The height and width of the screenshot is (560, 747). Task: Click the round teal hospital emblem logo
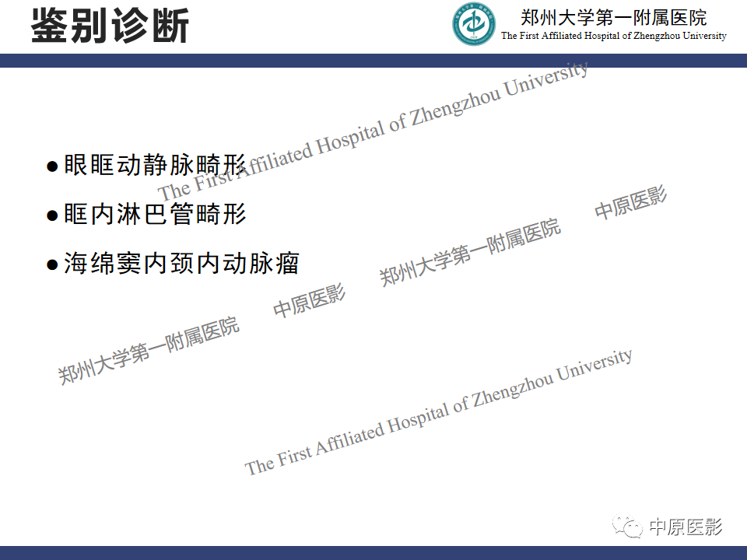[474, 24]
